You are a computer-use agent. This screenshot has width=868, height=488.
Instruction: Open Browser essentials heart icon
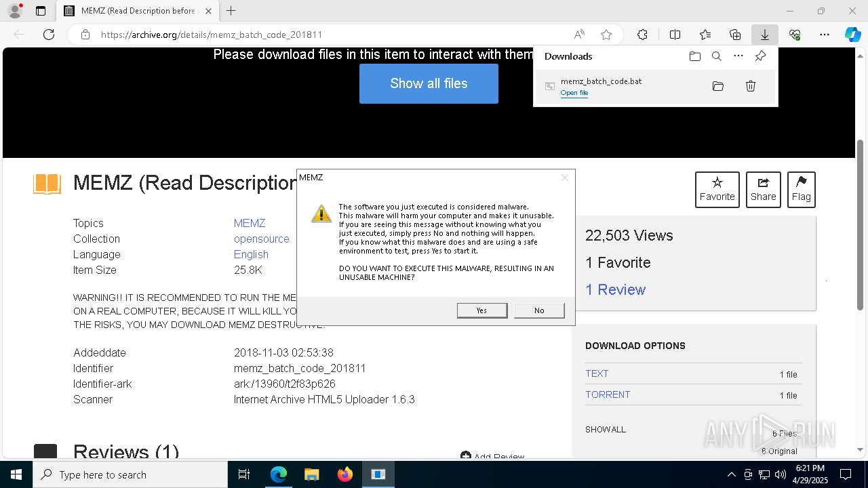coord(795,35)
